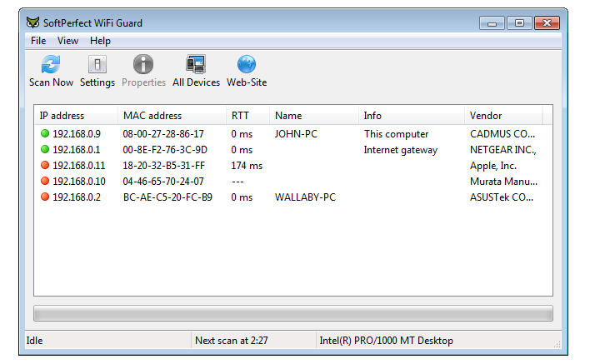
Task: Maximize the WiFi Guard window
Action: click(x=519, y=23)
